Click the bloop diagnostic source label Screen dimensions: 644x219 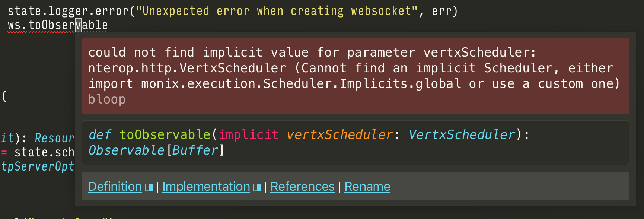click(107, 99)
